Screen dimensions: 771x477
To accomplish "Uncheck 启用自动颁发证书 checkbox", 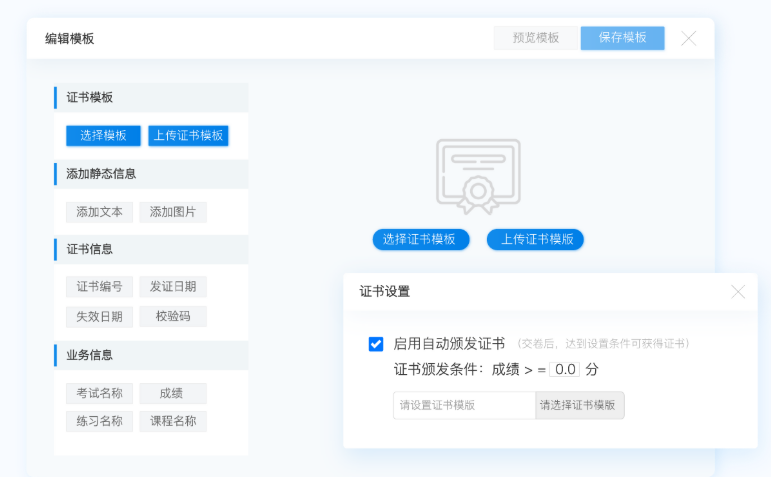I will click(x=376, y=344).
